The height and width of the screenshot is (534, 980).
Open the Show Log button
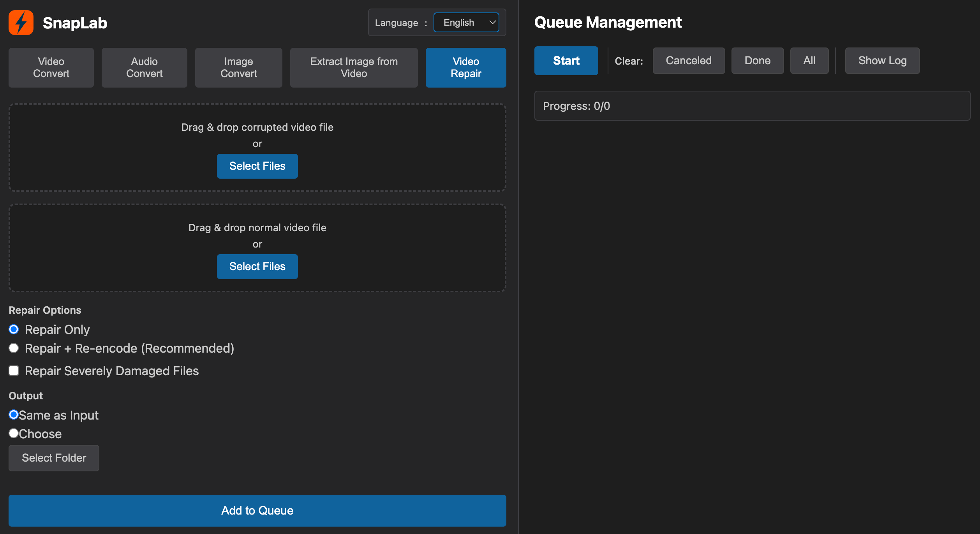pyautogui.click(x=882, y=61)
